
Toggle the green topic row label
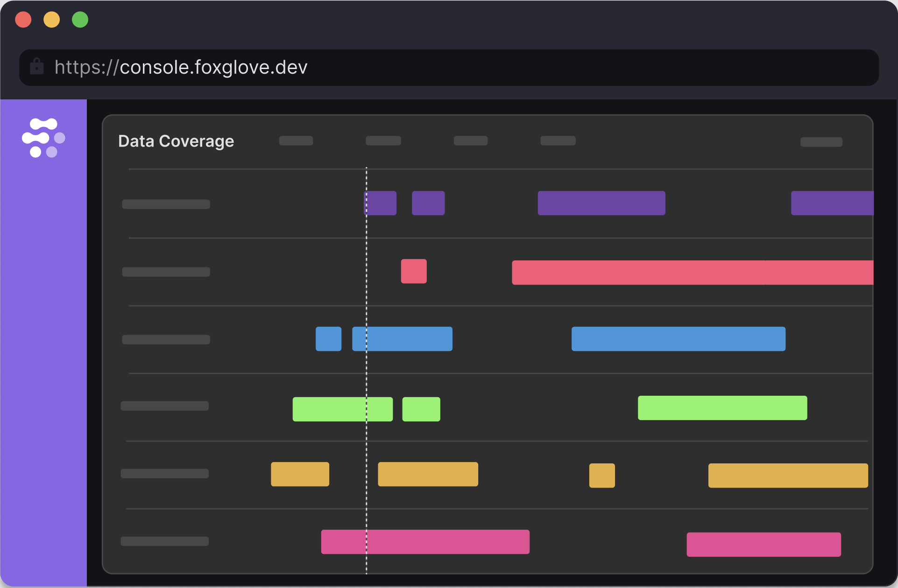(164, 406)
